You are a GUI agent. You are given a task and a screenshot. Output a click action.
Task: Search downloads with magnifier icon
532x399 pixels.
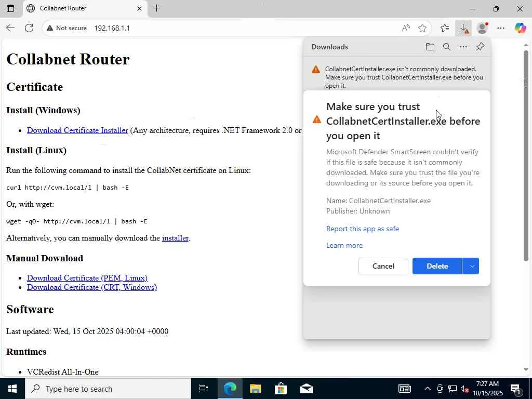point(446,47)
